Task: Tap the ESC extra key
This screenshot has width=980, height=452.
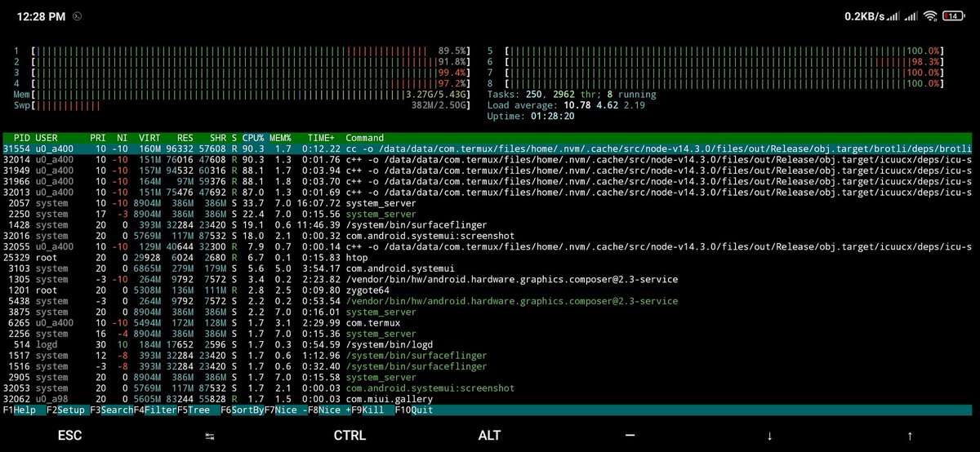Action: pos(69,436)
